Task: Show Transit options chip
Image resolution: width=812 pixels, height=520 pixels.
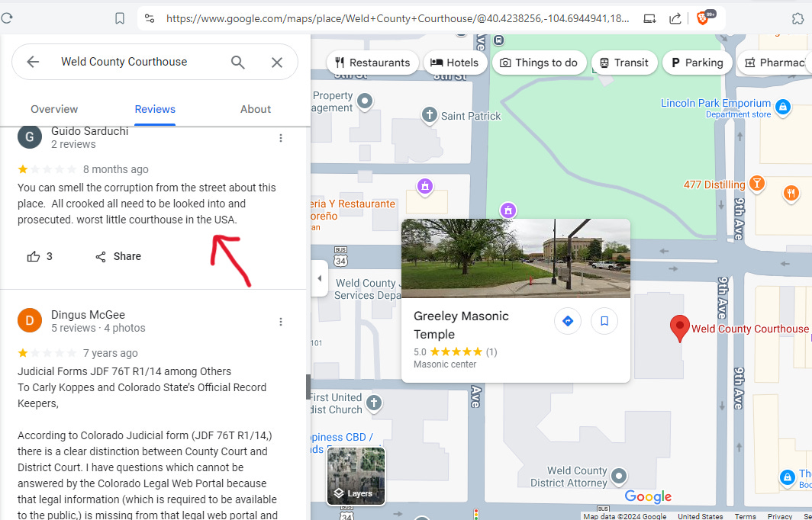Action: [x=624, y=63]
